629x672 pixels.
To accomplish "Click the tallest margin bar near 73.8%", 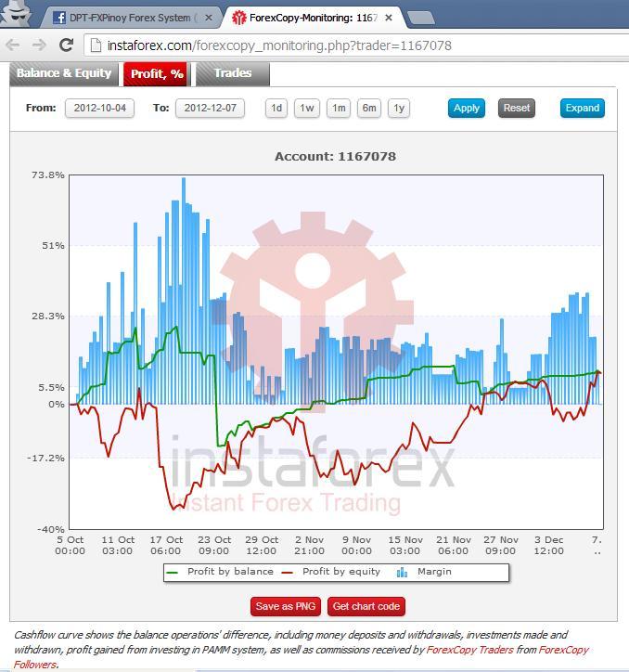I will 184,291.
